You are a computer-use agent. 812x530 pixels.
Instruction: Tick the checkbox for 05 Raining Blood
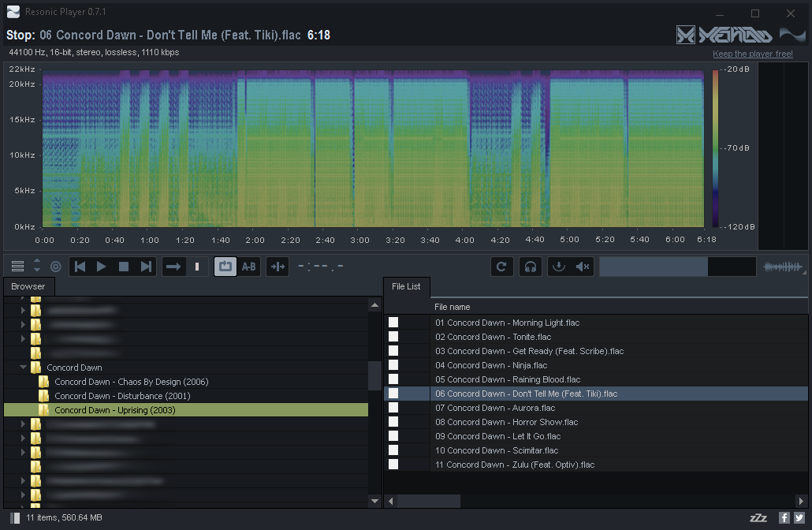click(393, 379)
